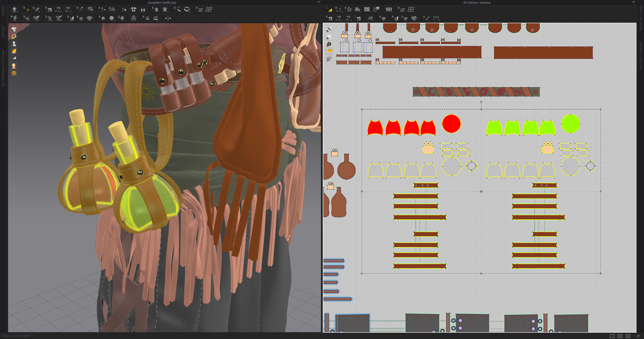644x339 pixels.
Task: Select the lime green circle pattern piece
Action: point(571,124)
